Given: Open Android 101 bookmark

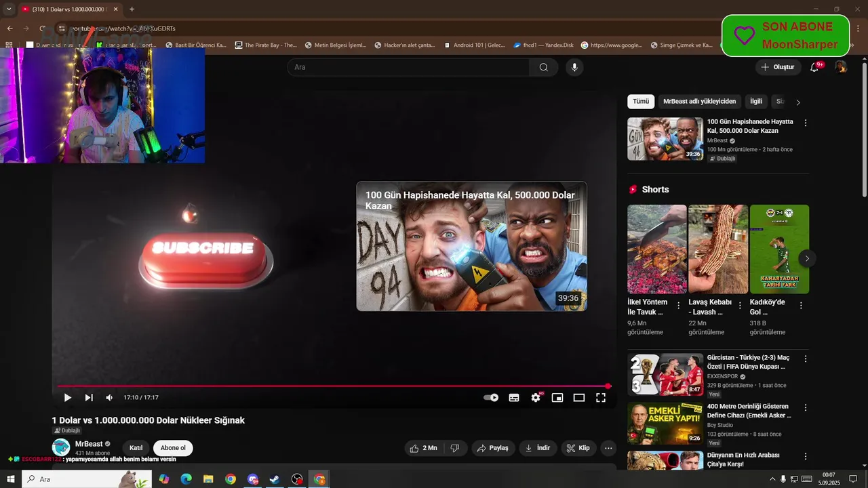Looking at the screenshot, I should click(x=475, y=45).
